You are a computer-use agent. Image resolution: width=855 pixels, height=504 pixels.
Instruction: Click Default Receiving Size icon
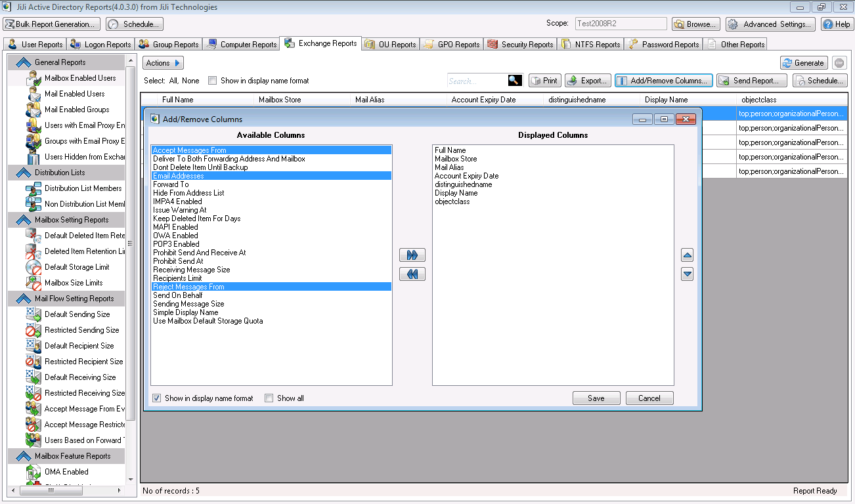coord(34,377)
